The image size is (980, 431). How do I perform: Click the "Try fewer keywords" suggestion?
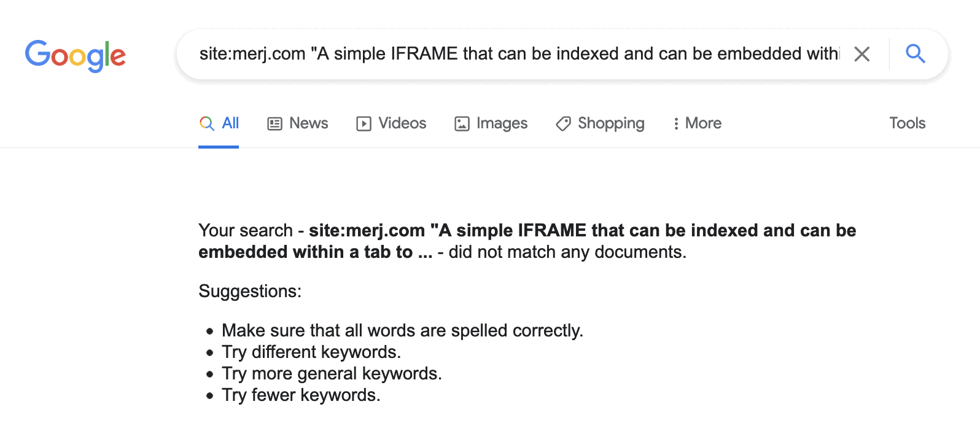301,395
